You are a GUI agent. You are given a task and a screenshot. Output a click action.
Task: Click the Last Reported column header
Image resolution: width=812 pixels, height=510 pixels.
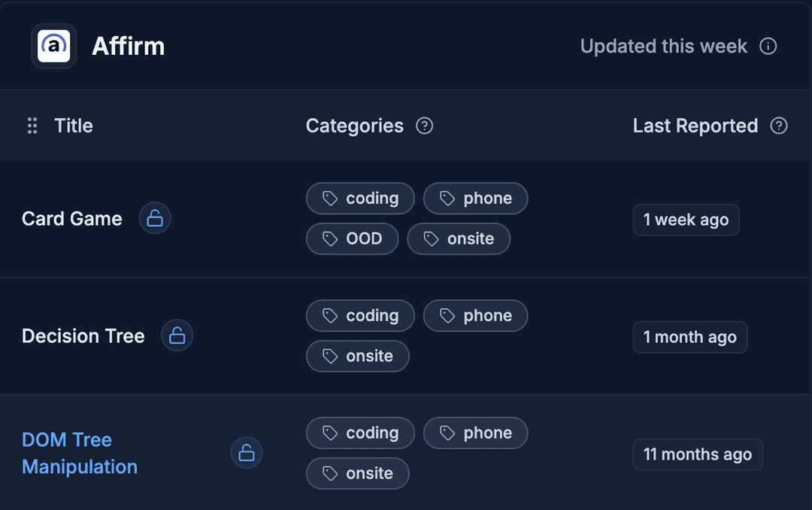coord(695,126)
